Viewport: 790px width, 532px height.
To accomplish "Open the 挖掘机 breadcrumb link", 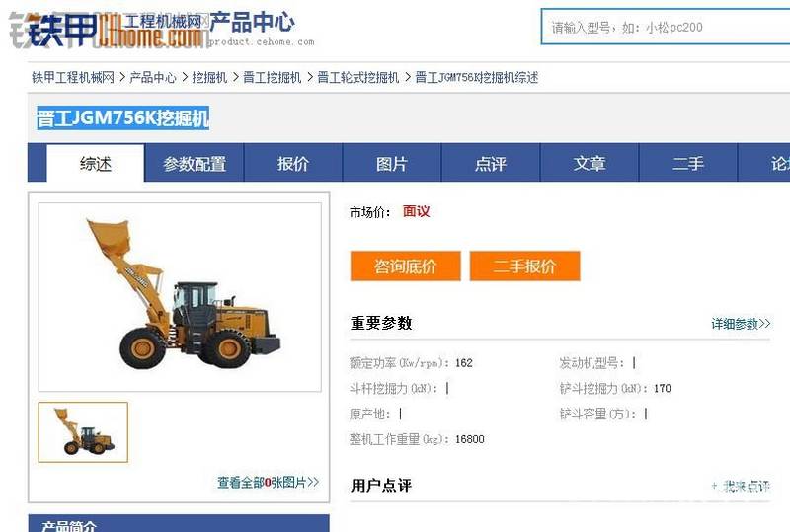I will point(209,78).
